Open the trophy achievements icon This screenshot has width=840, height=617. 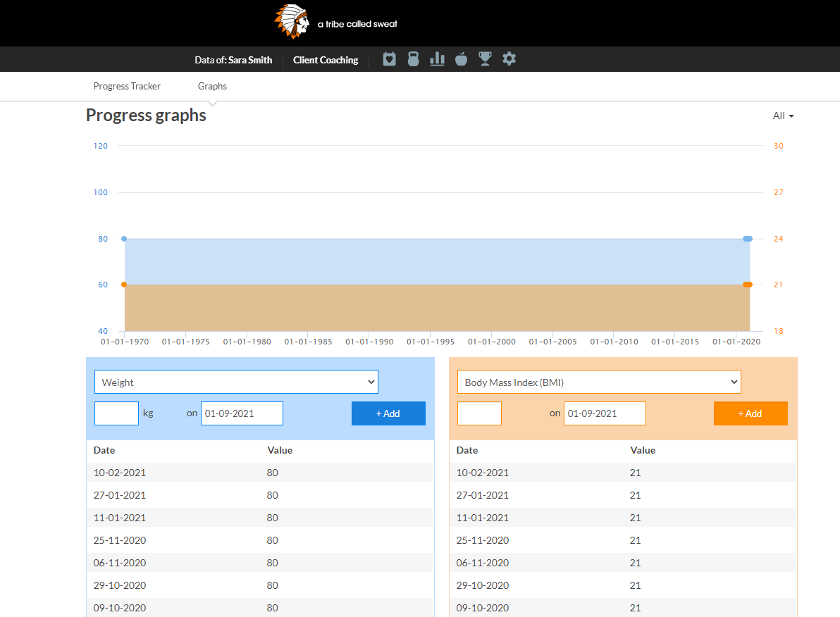pos(485,59)
